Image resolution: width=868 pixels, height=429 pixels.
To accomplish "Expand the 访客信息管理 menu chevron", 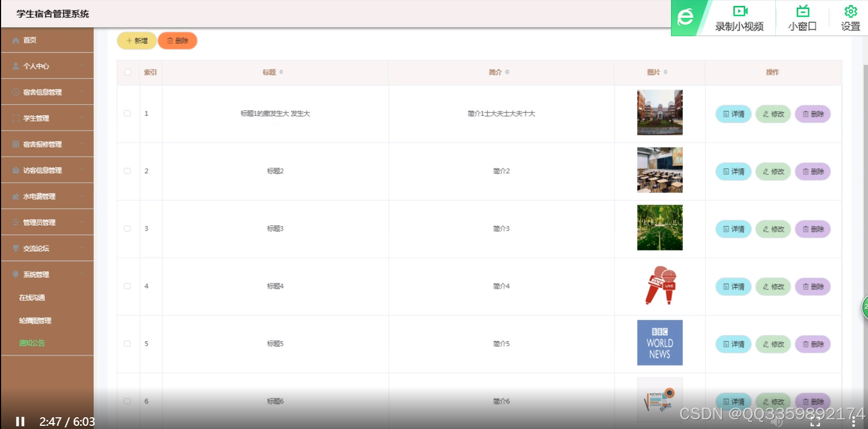I will (82, 171).
